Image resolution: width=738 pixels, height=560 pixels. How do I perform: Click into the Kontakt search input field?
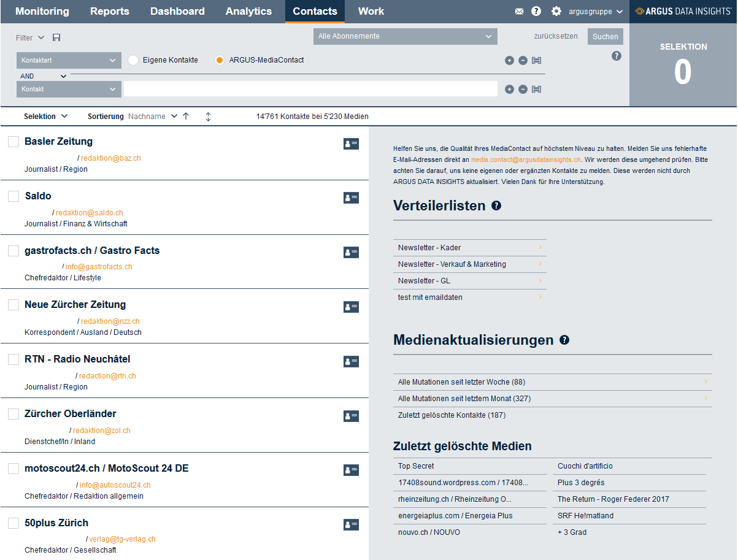(x=310, y=89)
